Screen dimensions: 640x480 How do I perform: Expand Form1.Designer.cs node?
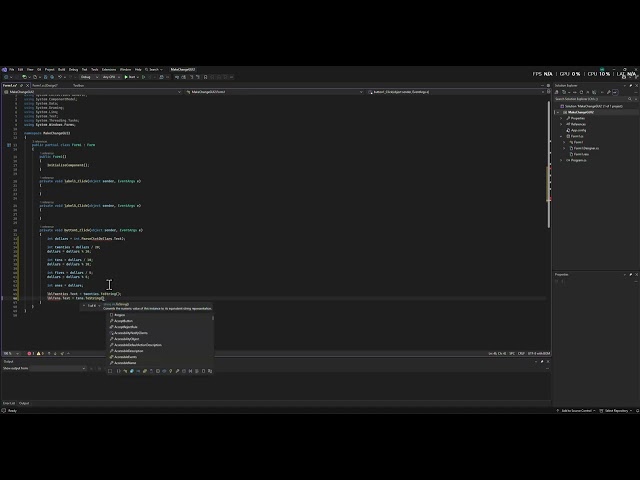tap(564, 148)
